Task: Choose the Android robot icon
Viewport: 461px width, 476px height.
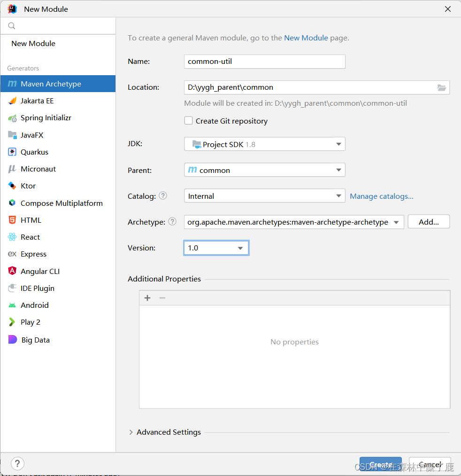Action: tap(12, 305)
